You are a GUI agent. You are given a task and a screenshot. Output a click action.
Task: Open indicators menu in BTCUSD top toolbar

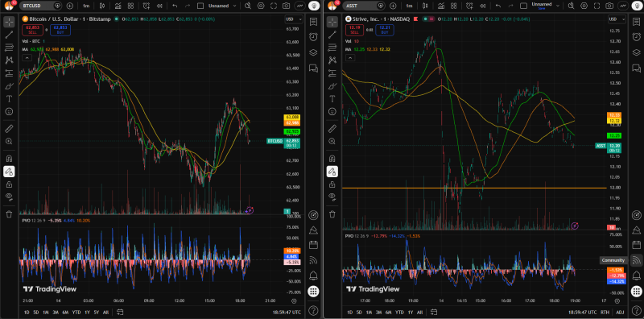(x=118, y=6)
